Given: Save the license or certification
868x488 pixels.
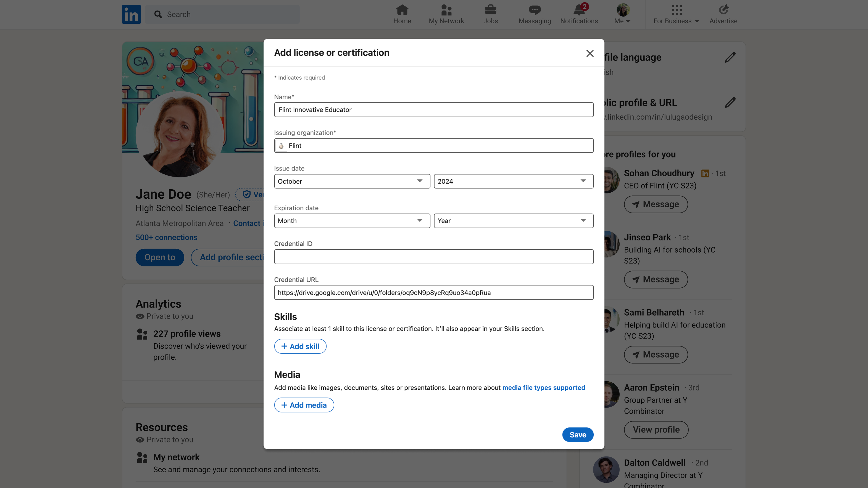Looking at the screenshot, I should pyautogui.click(x=578, y=435).
